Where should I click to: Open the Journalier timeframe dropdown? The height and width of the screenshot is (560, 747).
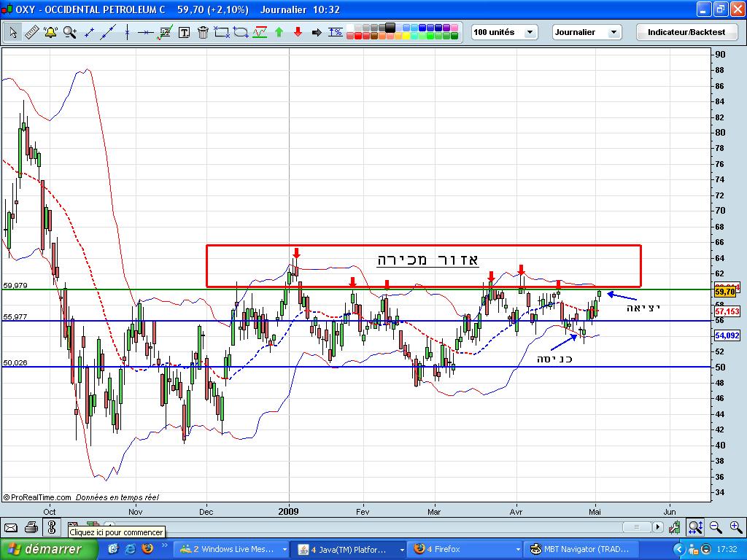[x=587, y=32]
